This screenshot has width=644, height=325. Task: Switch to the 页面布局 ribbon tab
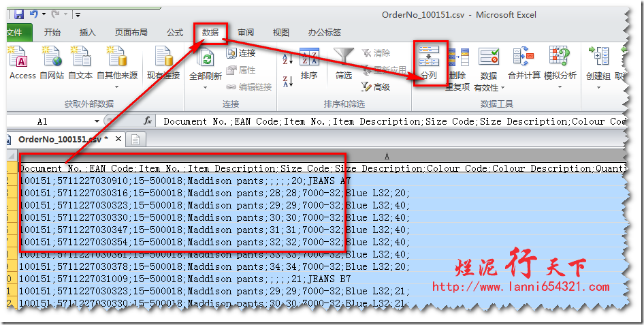click(x=131, y=33)
